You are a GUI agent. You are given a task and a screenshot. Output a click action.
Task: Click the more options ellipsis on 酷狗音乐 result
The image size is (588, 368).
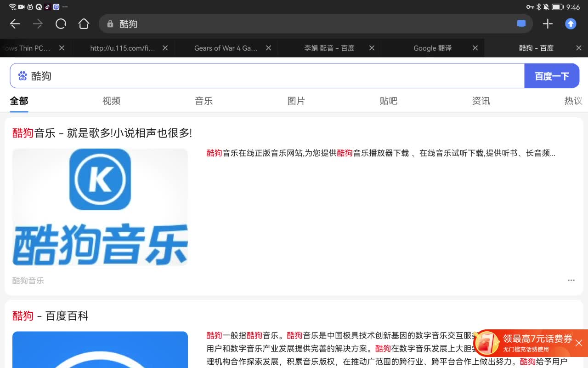coord(571,280)
